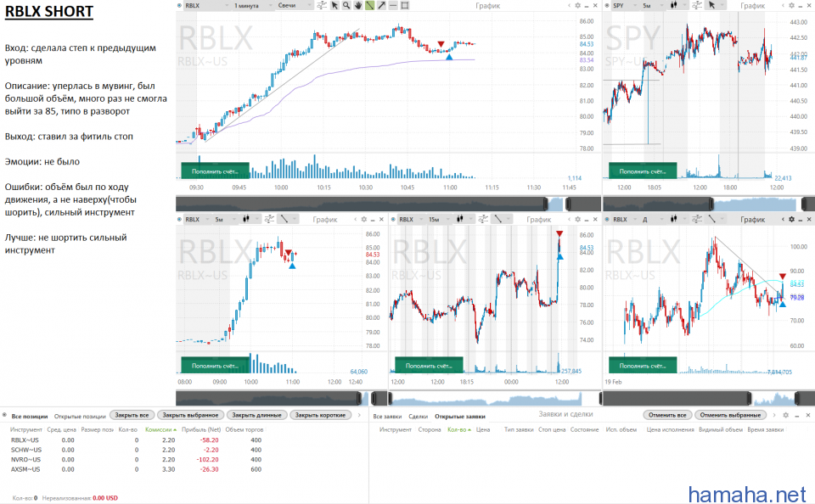This screenshot has height=504, width=815.
Task: Open the '1 минута' timeframe dropdown
Action: click(253, 6)
